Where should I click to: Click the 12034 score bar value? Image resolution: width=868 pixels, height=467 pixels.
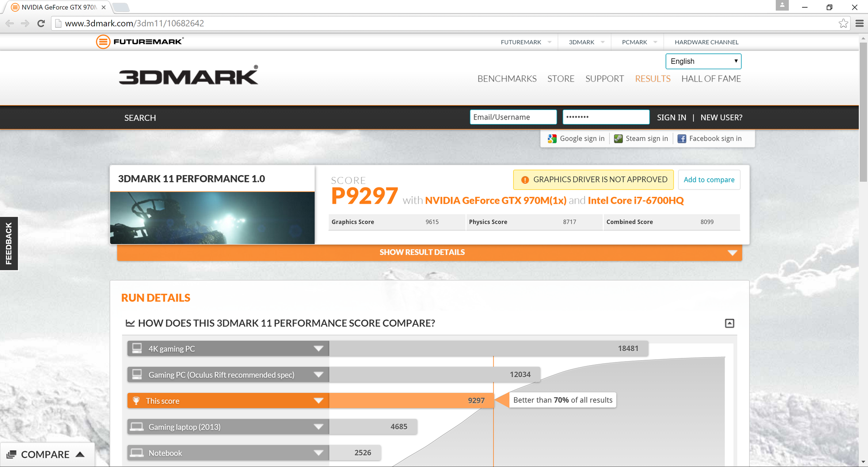tap(520, 375)
